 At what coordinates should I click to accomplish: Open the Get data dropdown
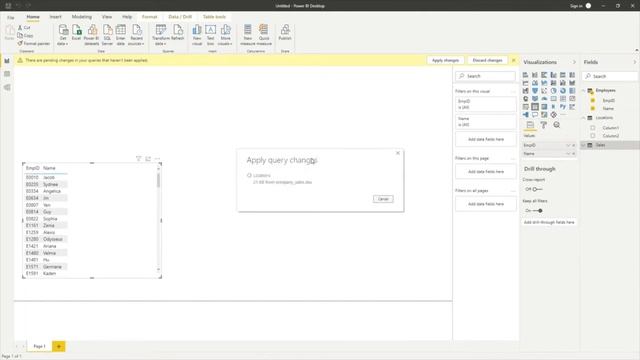pos(62,35)
